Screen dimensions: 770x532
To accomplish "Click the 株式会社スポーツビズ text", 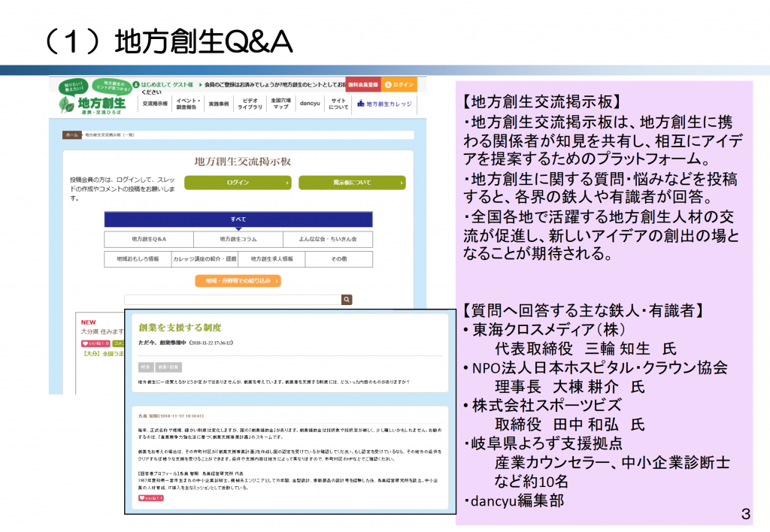I will click(x=547, y=405).
